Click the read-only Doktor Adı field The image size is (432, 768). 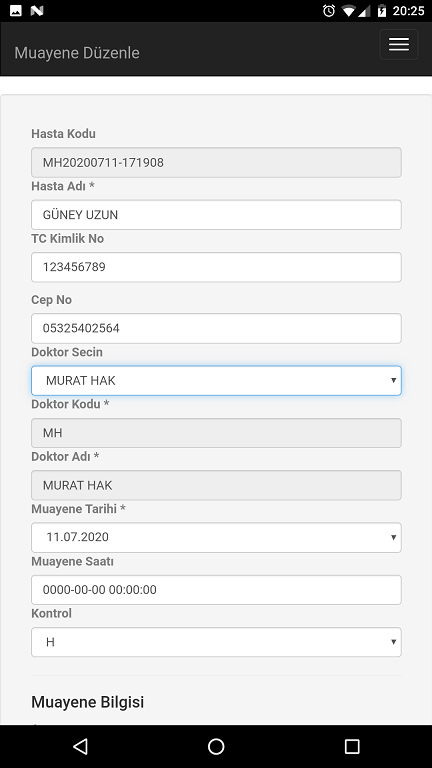[216, 485]
